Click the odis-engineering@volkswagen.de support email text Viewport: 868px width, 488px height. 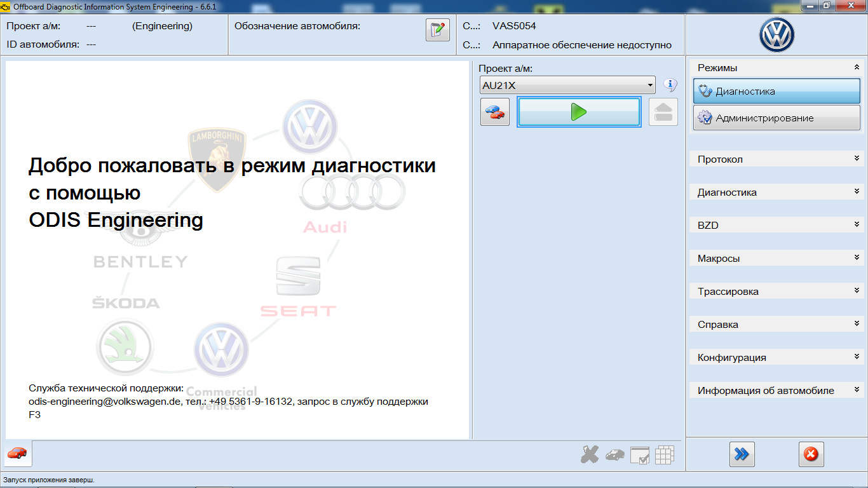(x=105, y=402)
